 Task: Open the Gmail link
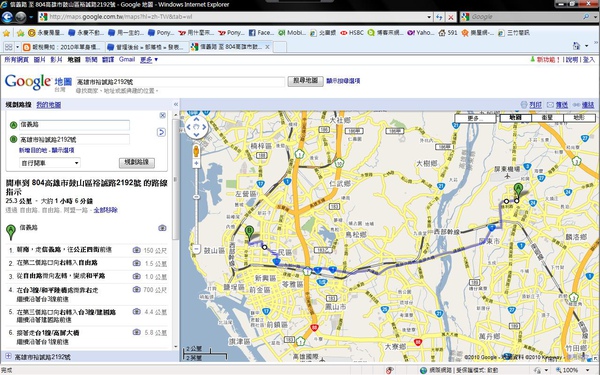coord(127,59)
